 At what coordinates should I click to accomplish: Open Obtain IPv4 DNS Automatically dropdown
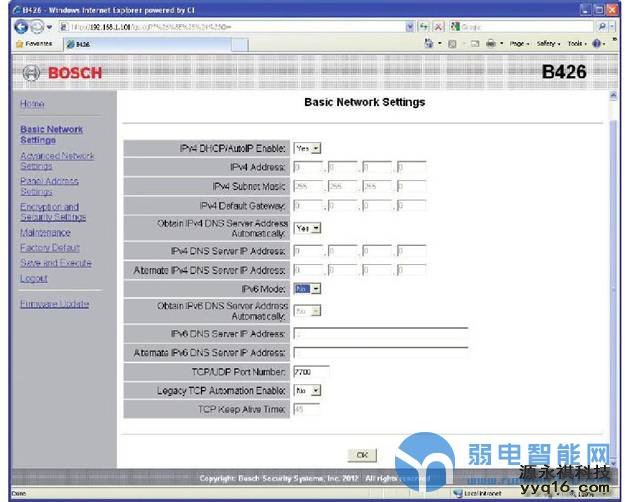(x=307, y=228)
